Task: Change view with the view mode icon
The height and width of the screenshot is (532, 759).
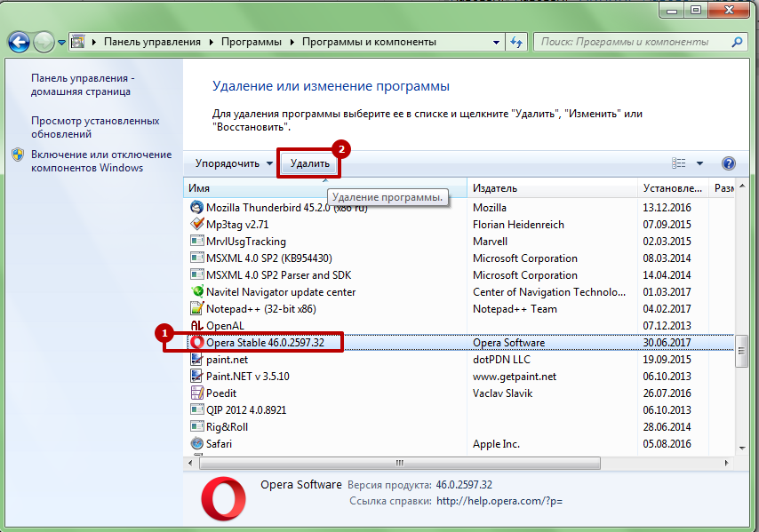Action: click(x=679, y=163)
